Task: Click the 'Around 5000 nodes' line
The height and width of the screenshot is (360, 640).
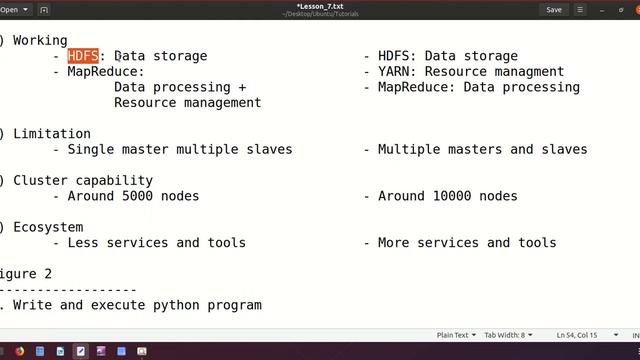Action: (x=133, y=196)
